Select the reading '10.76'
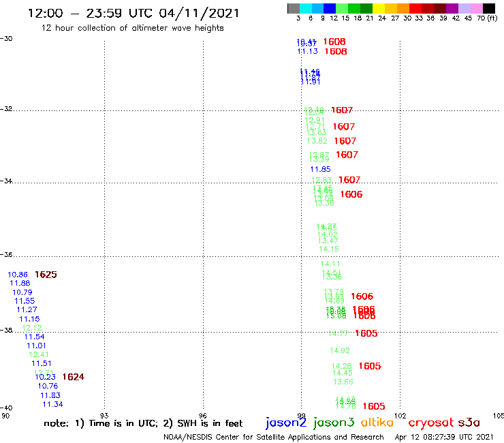Viewport: 504px width, 443px height. 48,386
